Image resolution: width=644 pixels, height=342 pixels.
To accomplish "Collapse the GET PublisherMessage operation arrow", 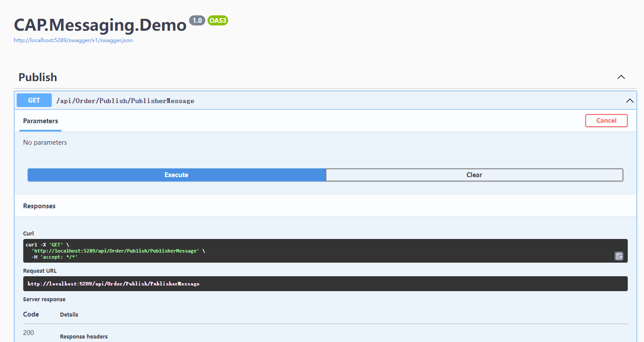I will coord(630,101).
